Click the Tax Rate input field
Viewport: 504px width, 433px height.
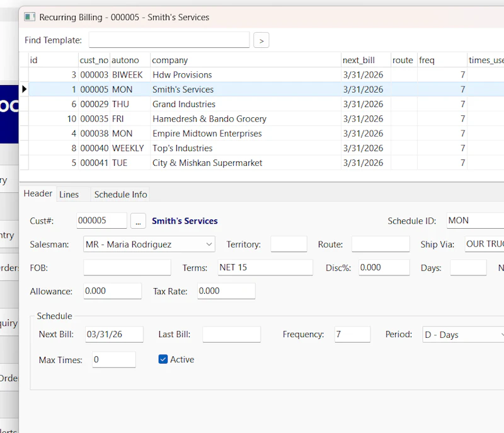(226, 291)
